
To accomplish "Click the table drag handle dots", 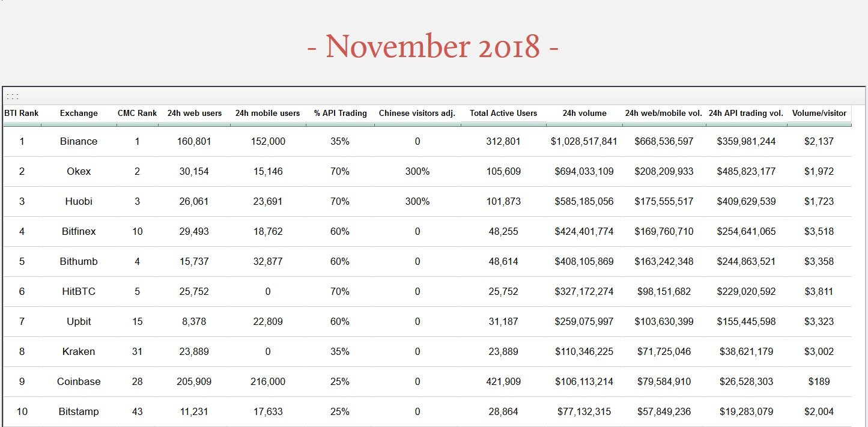I will tap(13, 96).
